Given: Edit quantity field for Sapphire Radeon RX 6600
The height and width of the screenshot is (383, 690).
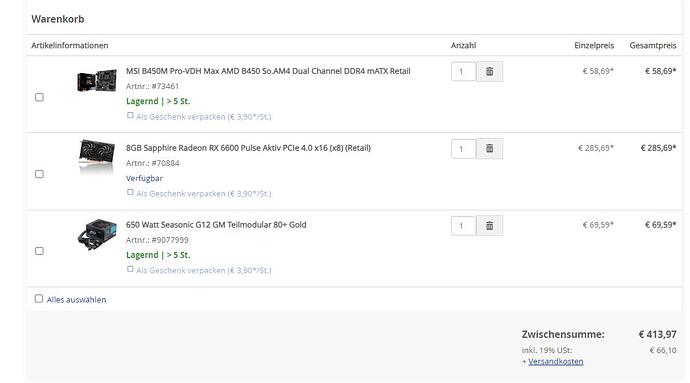Looking at the screenshot, I should point(463,148).
